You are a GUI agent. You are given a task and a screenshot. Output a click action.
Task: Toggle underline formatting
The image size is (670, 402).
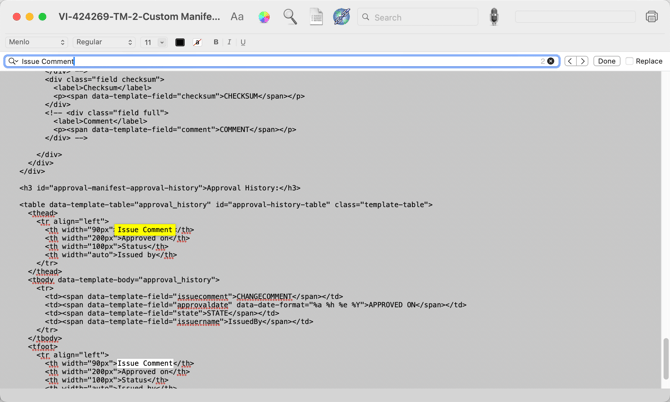coord(243,42)
